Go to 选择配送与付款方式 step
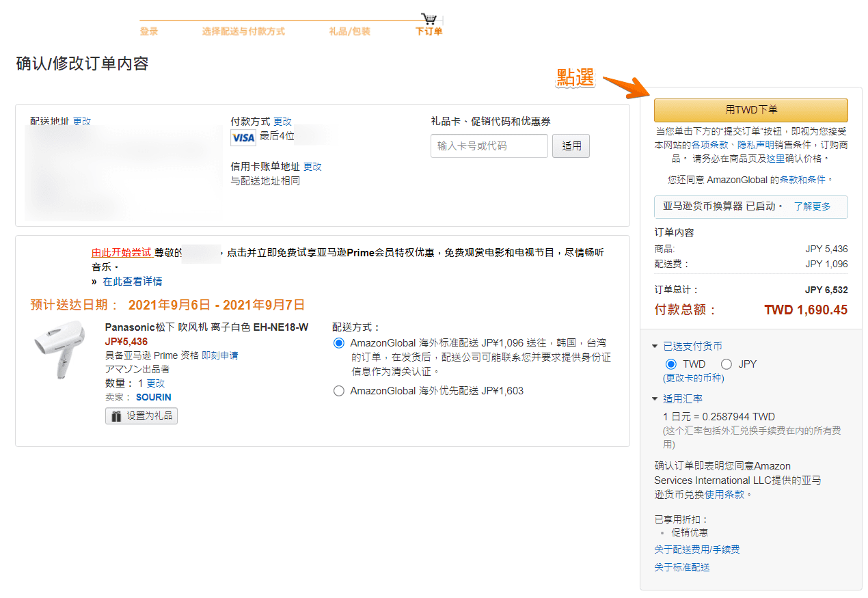Image resolution: width=868 pixels, height=598 pixels. pyautogui.click(x=243, y=31)
